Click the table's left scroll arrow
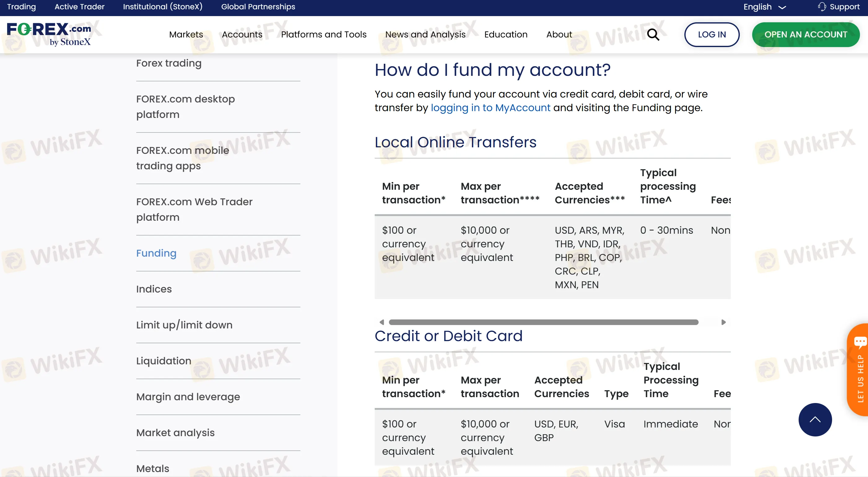 (382, 322)
